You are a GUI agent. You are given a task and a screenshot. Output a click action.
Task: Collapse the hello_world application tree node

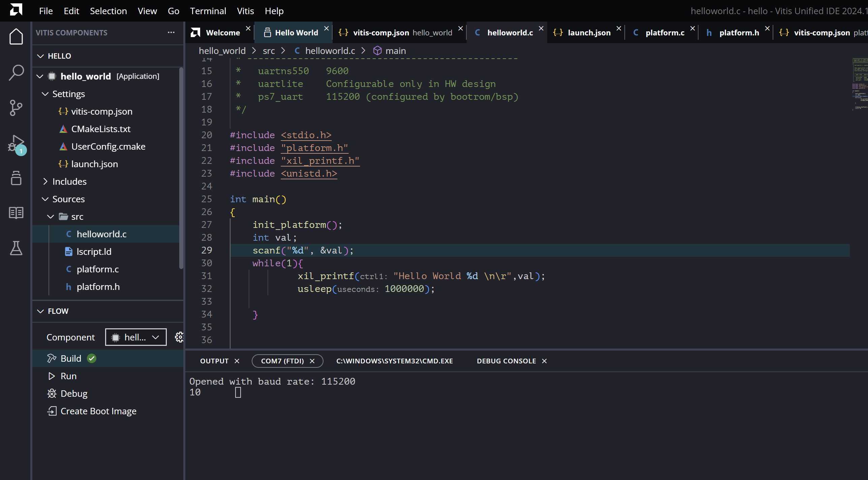[40, 76]
